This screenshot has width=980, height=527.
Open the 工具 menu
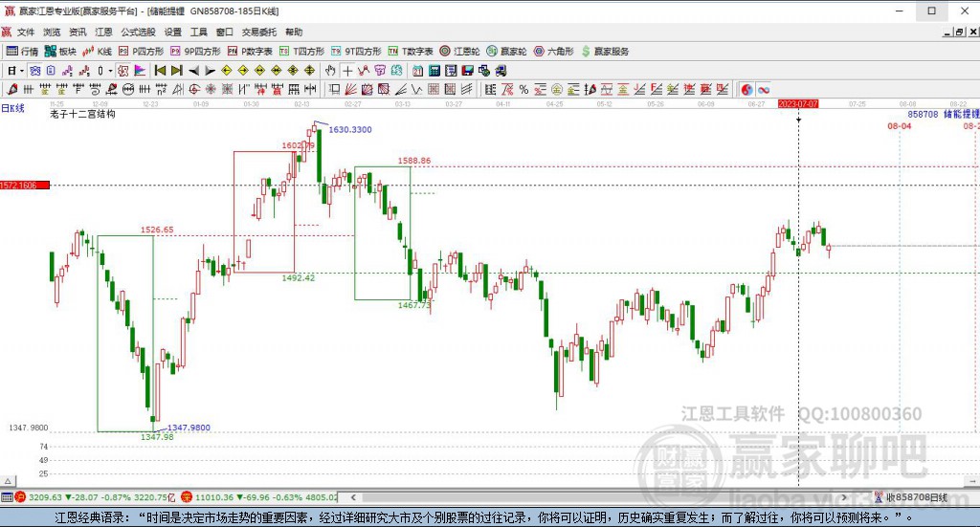tap(199, 32)
